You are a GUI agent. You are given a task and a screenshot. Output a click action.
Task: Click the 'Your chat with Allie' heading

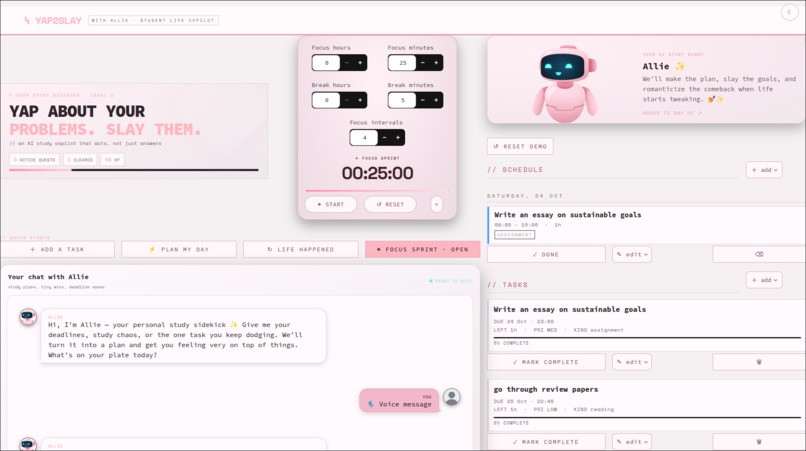48,277
